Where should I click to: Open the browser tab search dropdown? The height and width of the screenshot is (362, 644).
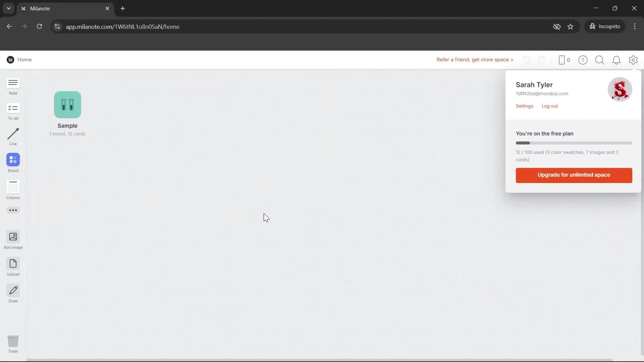(8, 8)
